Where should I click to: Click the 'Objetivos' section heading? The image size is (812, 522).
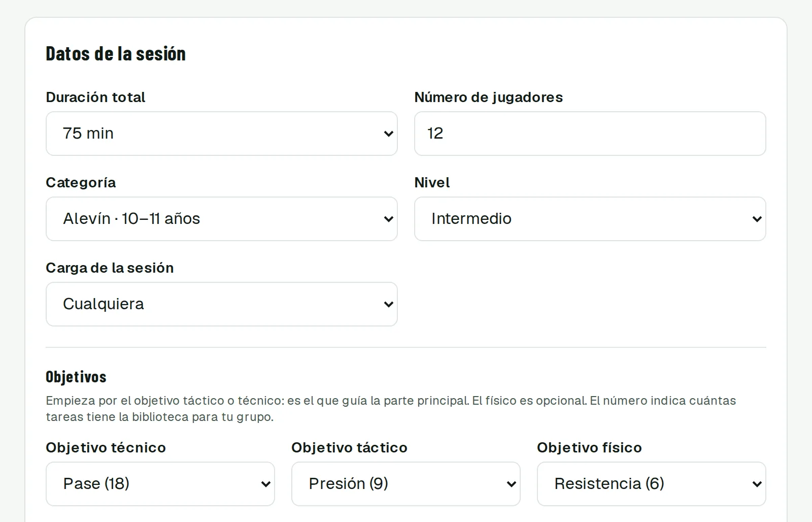(76, 377)
